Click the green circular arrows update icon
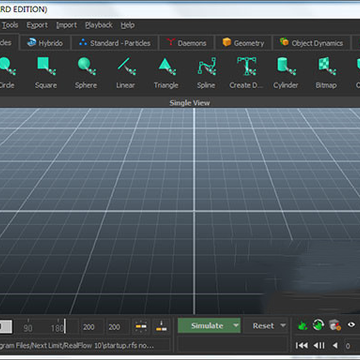 click(x=318, y=325)
